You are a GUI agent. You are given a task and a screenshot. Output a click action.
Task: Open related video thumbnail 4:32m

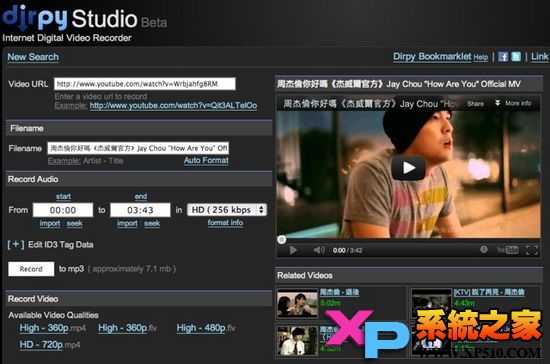pyautogui.click(x=297, y=340)
